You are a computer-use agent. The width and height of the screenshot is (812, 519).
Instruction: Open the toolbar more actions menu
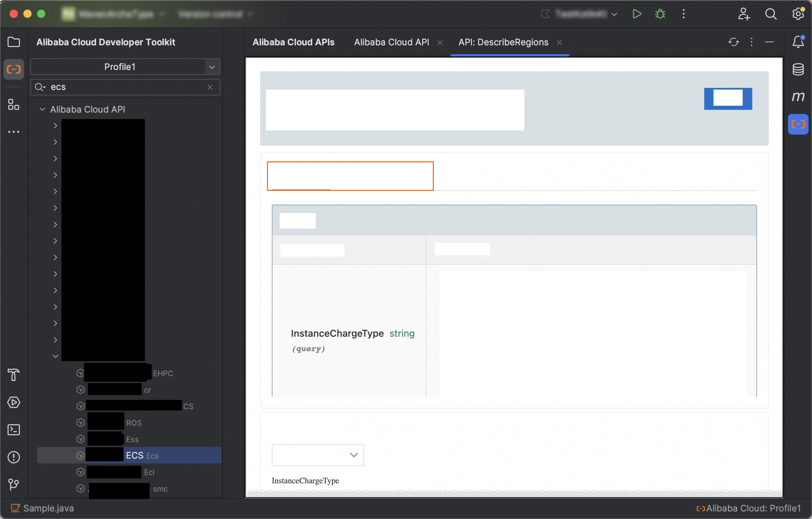tap(684, 14)
